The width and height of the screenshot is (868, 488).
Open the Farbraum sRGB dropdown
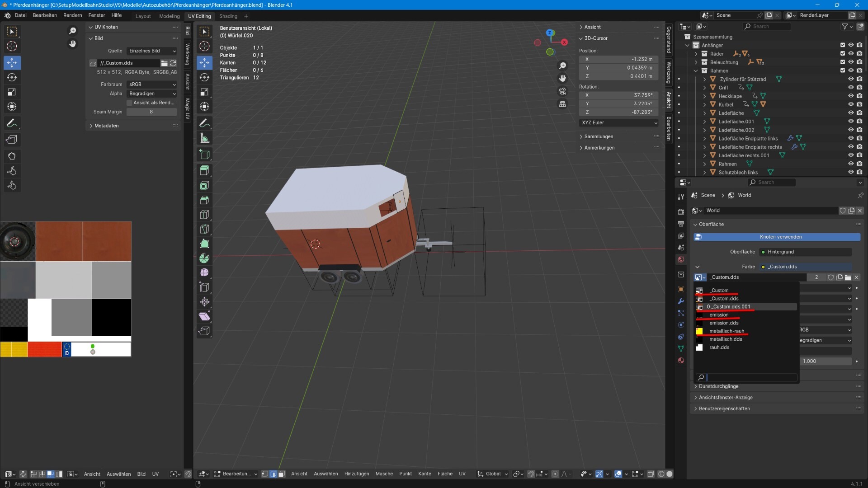click(152, 84)
